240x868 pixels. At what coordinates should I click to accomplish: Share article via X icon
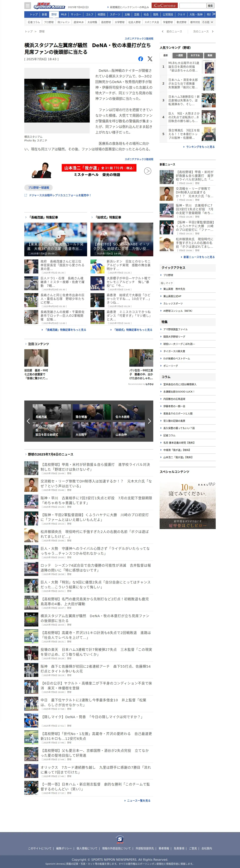click(150, 59)
